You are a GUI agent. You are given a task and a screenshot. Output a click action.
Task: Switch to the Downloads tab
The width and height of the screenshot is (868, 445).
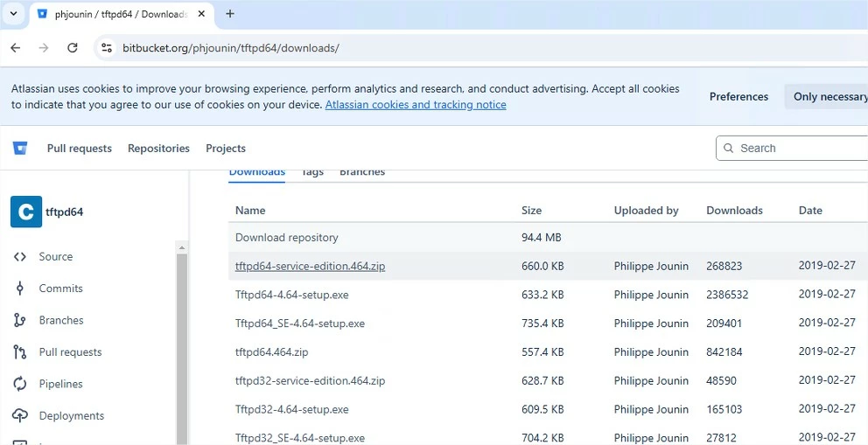click(x=257, y=172)
